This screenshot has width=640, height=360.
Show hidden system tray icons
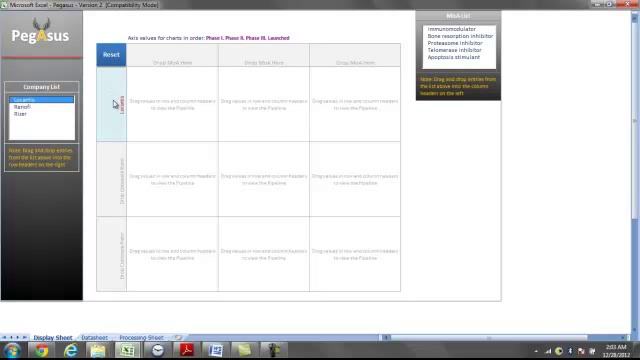coord(536,351)
